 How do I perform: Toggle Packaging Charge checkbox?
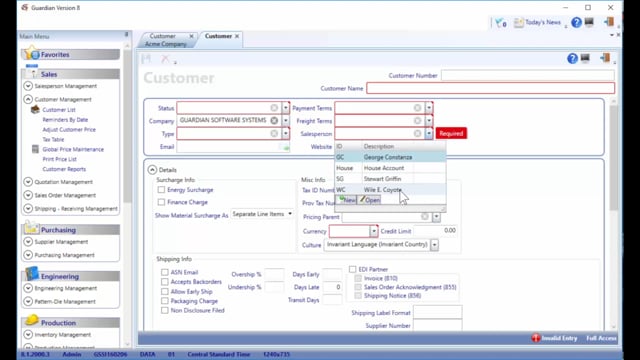coord(164,301)
